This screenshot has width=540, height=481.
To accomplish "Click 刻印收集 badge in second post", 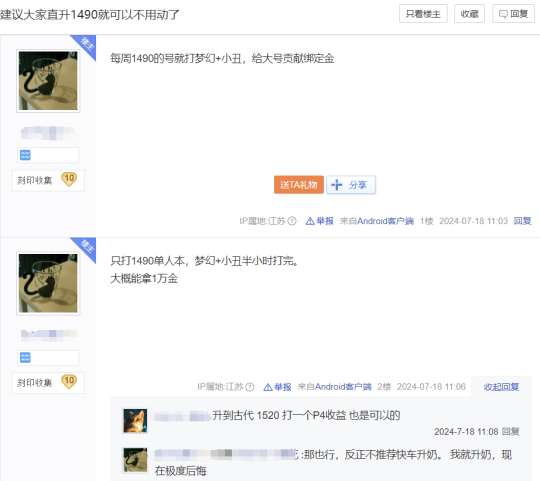I will pyautogui.click(x=48, y=383).
